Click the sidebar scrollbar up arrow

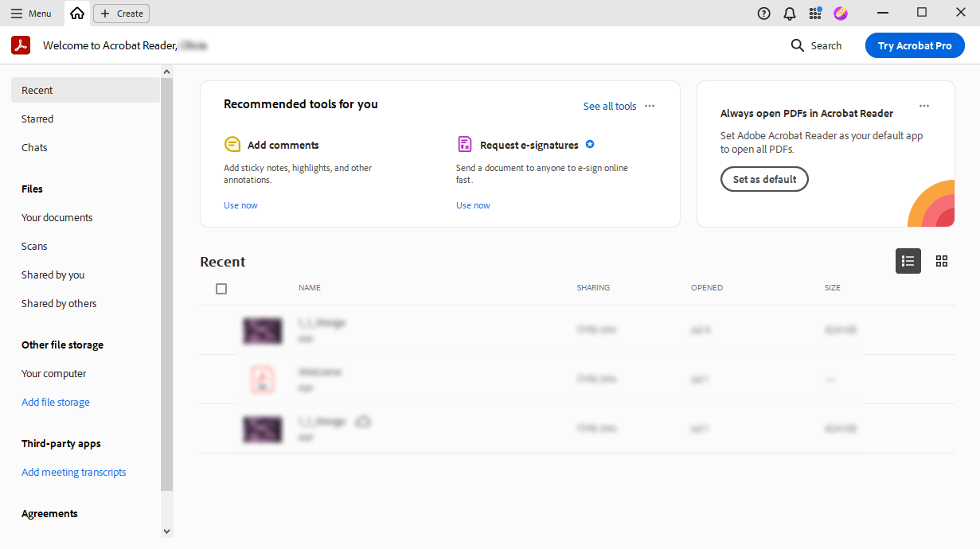pyautogui.click(x=166, y=72)
